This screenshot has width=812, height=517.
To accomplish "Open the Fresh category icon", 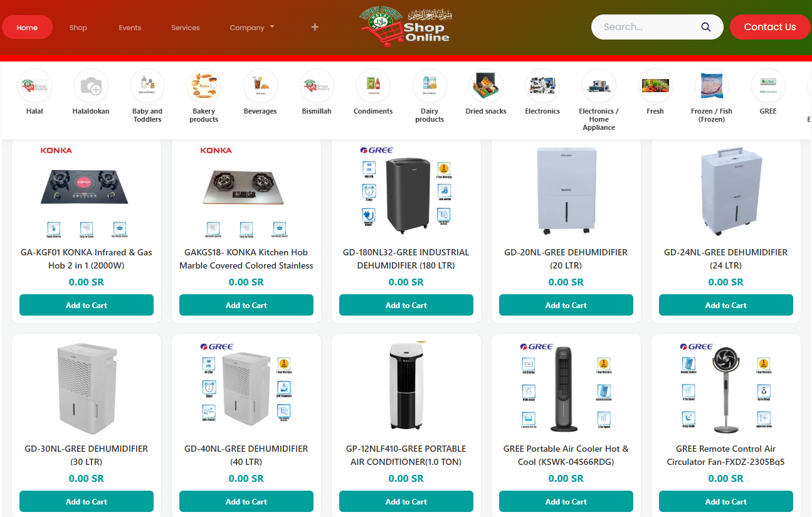I will click(x=655, y=86).
